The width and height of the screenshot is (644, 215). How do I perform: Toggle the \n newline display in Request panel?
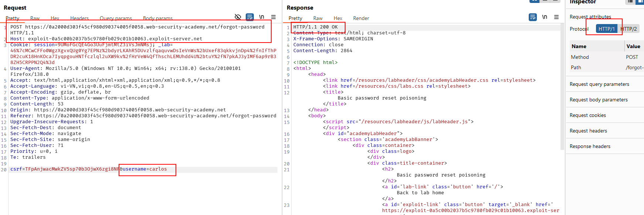[x=262, y=17]
